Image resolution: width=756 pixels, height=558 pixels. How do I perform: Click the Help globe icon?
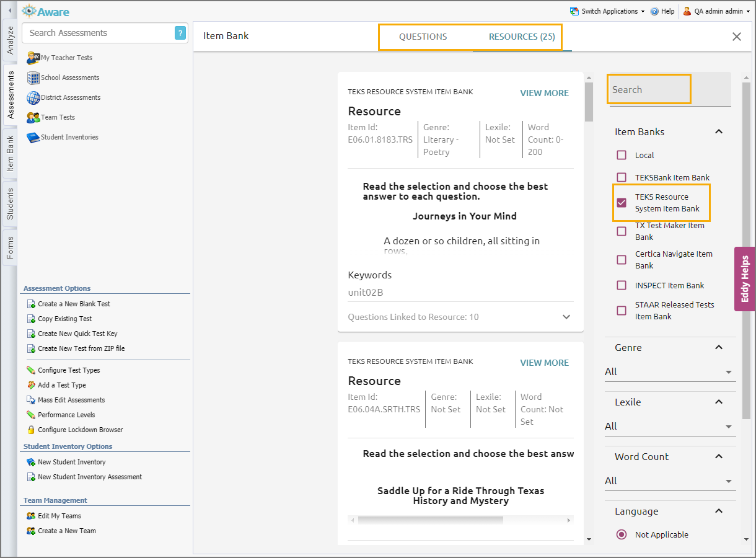pyautogui.click(x=654, y=11)
